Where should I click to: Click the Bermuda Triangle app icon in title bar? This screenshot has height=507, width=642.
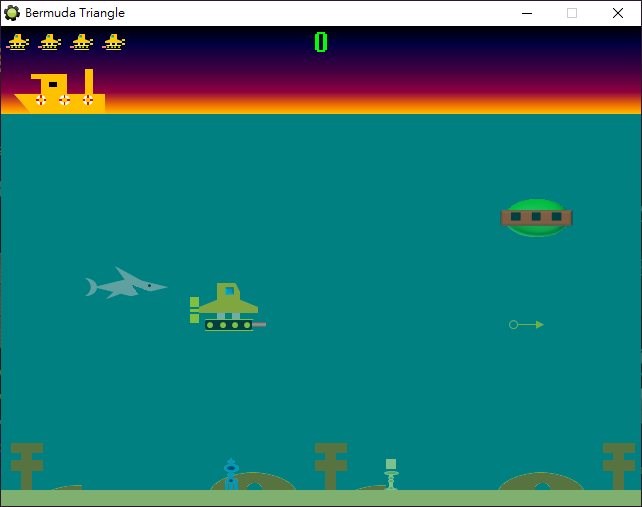(12, 13)
